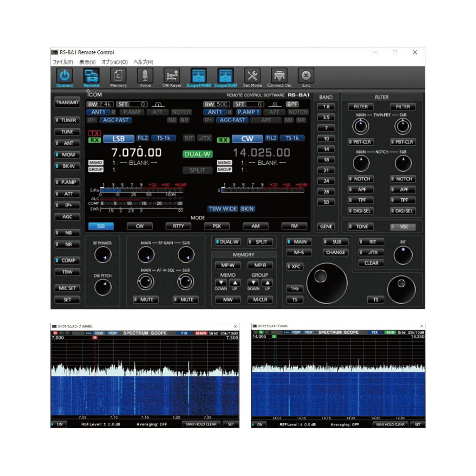The width and height of the screenshot is (476, 476).
Task: Select CW mode in the MODE row
Action: 140,226
